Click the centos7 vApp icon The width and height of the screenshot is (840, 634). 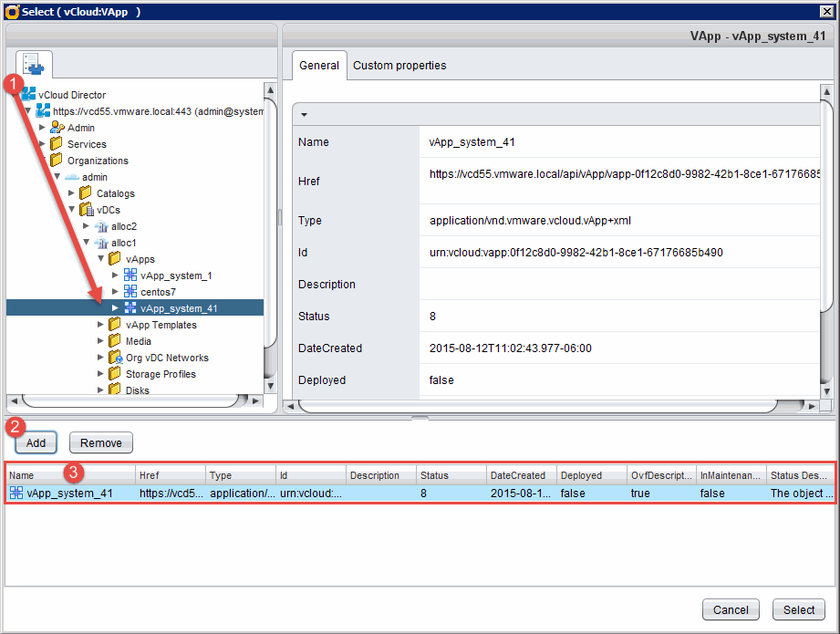coord(130,292)
